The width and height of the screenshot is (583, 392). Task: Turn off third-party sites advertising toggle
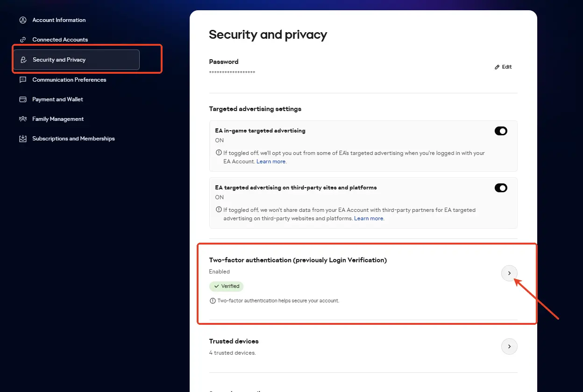501,188
